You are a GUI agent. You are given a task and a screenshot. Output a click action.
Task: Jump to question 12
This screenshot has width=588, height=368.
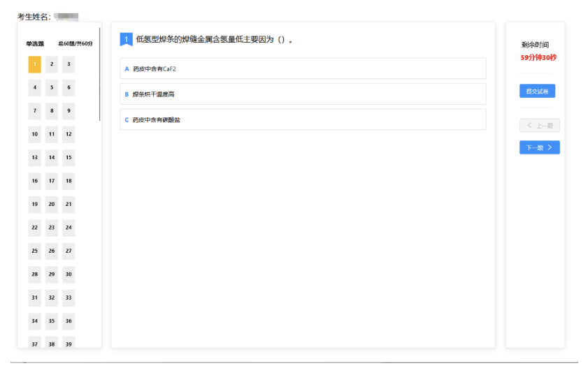[69, 134]
